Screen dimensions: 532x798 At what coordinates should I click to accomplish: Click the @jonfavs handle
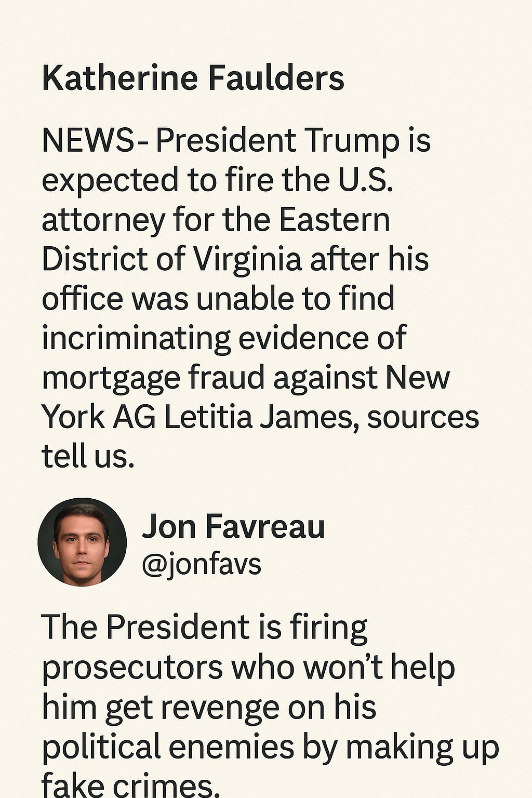pyautogui.click(x=202, y=564)
